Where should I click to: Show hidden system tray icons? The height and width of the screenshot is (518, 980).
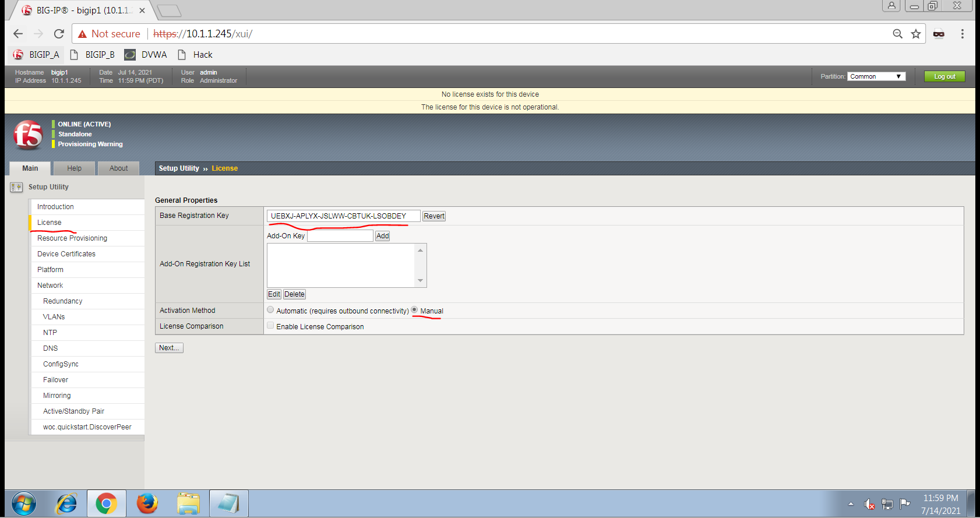point(851,504)
